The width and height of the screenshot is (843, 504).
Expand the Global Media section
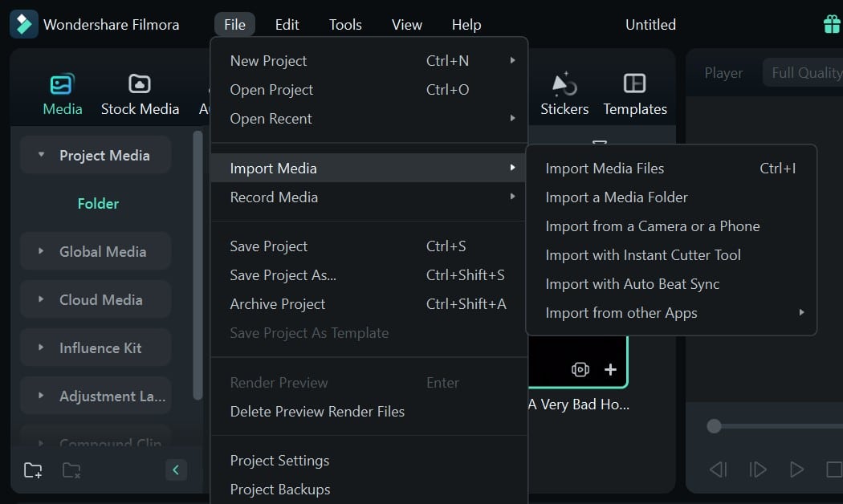tap(41, 251)
